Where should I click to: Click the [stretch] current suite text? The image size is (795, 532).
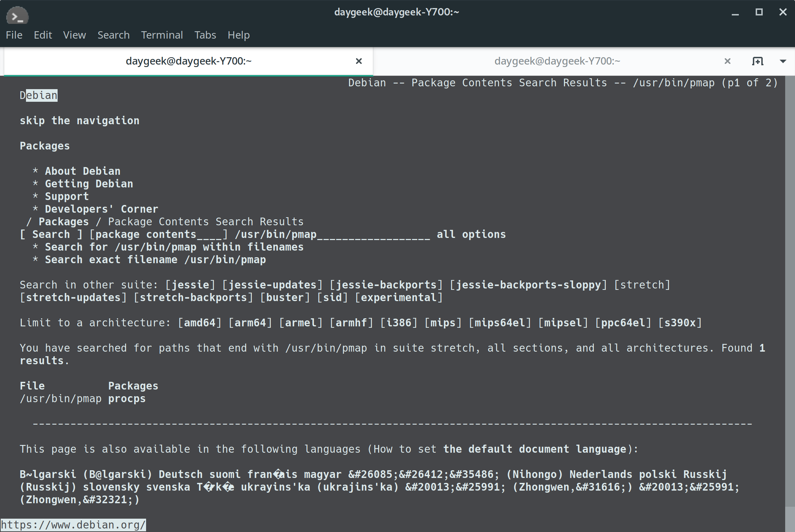point(642,285)
